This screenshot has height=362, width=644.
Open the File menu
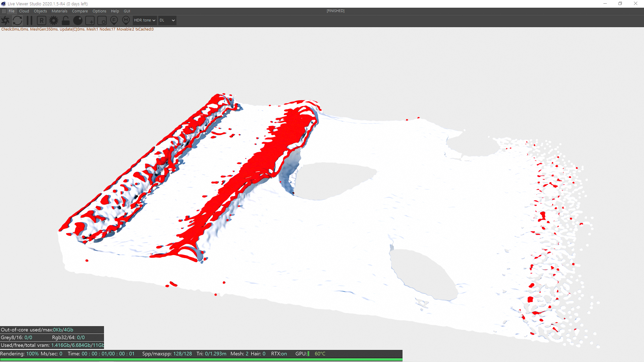coord(11,11)
